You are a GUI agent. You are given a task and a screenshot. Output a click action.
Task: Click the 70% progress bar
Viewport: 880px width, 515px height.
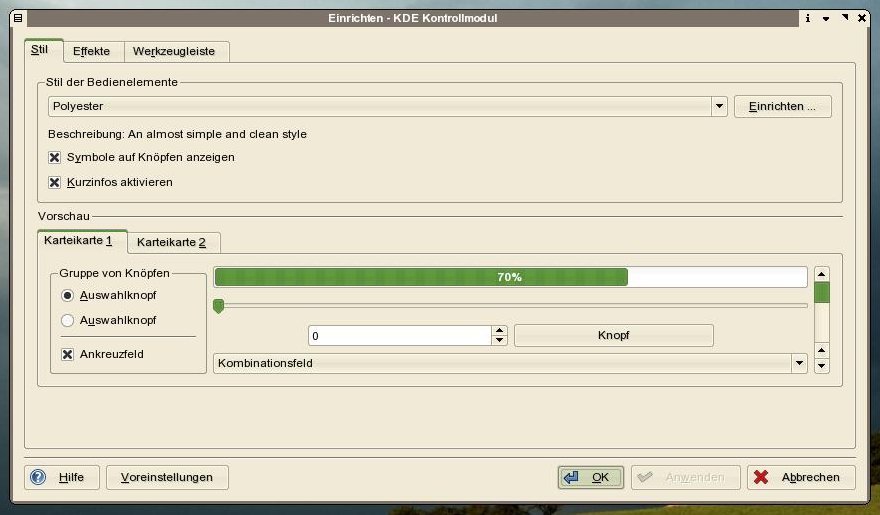click(x=510, y=277)
